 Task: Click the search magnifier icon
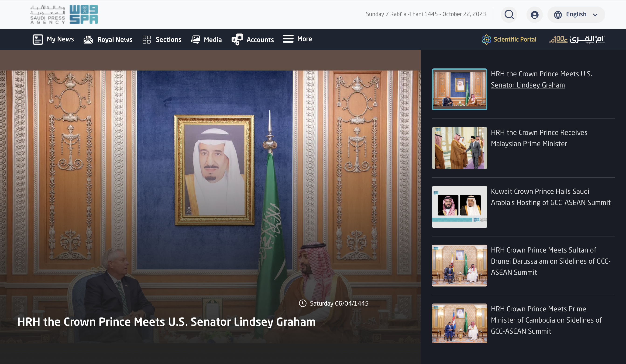point(509,14)
